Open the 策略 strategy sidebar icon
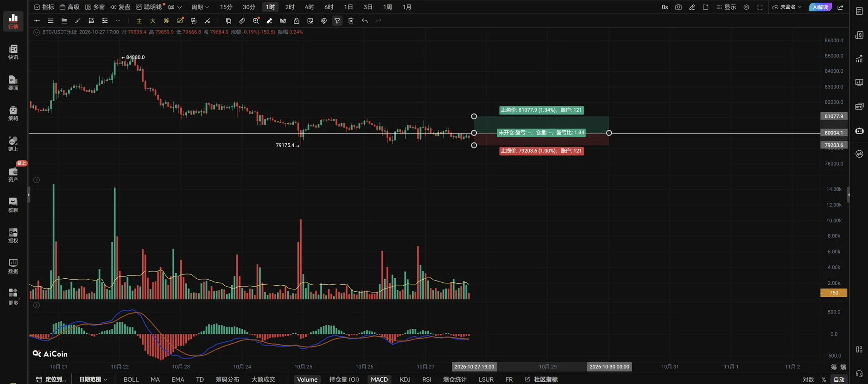Image resolution: width=868 pixels, height=384 pixels. [x=13, y=113]
